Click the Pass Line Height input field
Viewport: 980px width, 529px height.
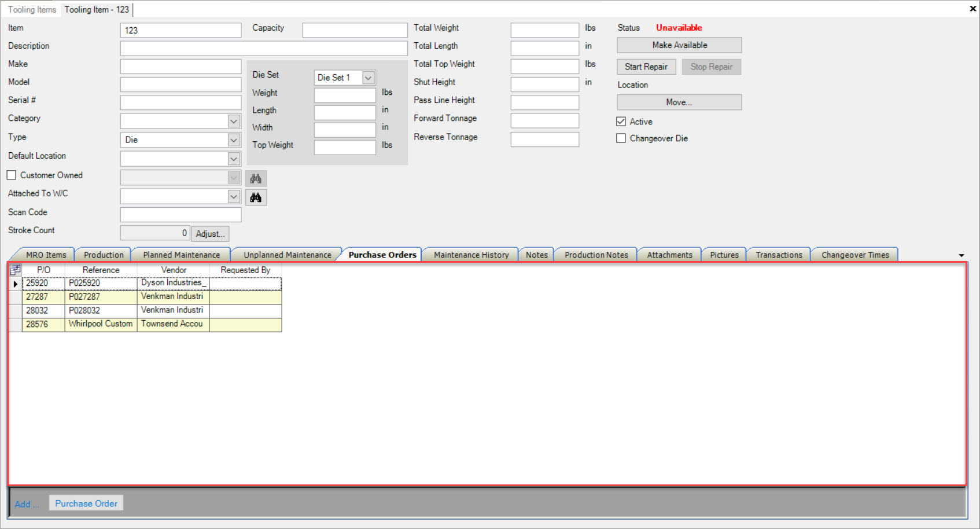[545, 102]
